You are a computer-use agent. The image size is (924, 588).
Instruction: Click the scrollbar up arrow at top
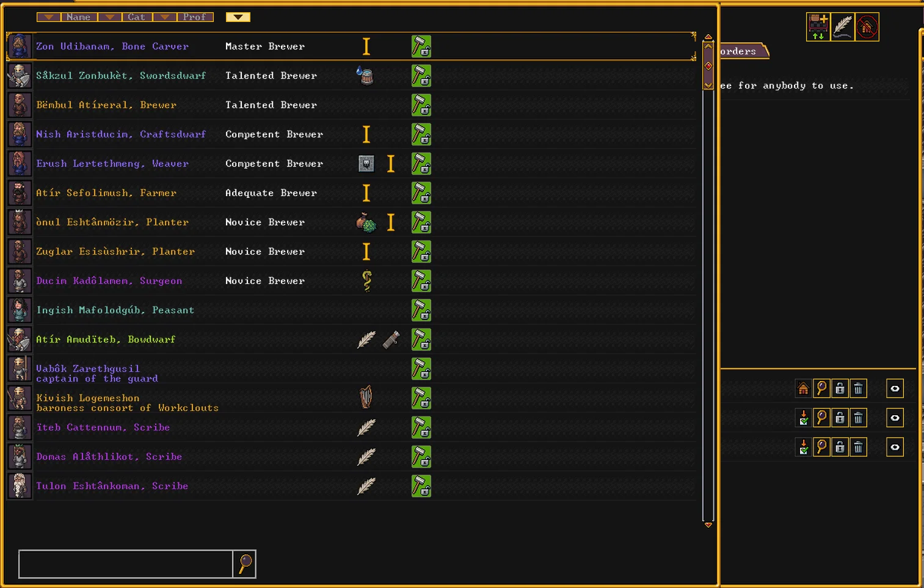pyautogui.click(x=708, y=37)
